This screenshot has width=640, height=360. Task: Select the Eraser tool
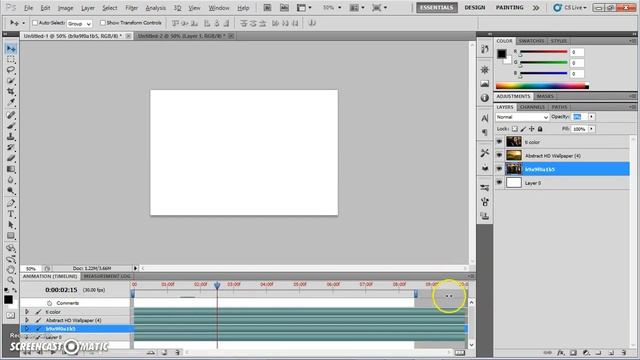[x=11, y=158]
